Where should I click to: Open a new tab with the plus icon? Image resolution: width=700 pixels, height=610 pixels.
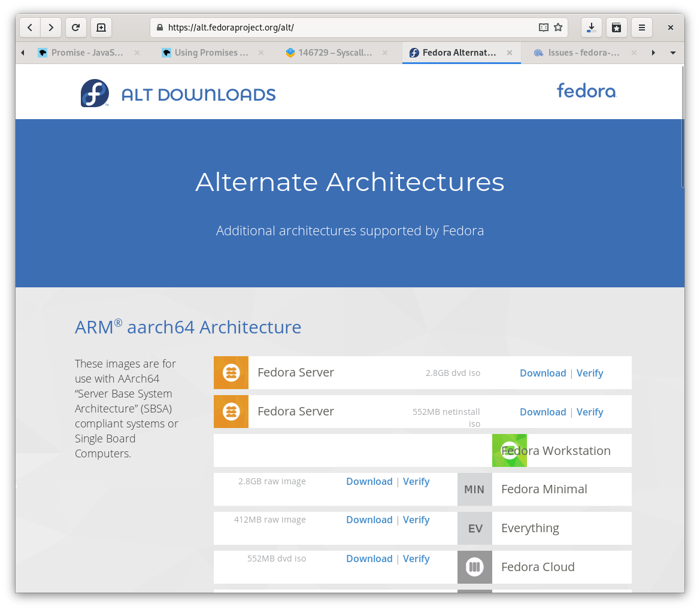pos(101,28)
